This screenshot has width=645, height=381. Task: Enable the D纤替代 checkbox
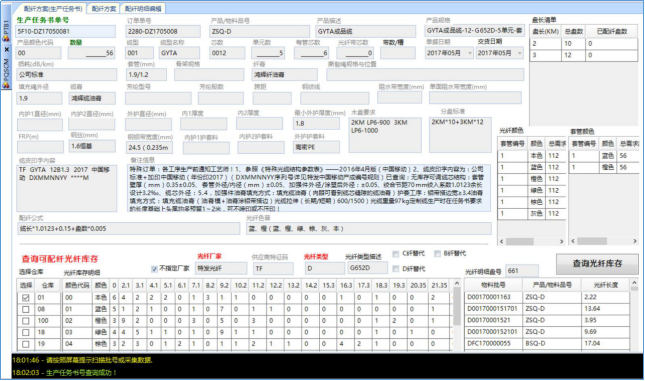click(396, 269)
